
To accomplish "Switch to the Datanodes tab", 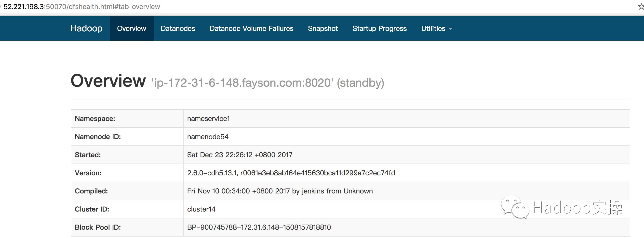I will (x=178, y=29).
